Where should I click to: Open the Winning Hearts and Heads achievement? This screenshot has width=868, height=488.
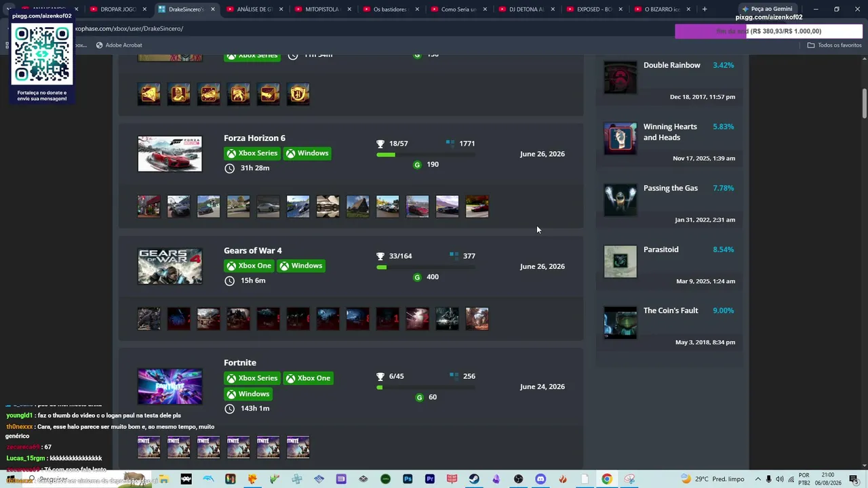pyautogui.click(x=670, y=132)
